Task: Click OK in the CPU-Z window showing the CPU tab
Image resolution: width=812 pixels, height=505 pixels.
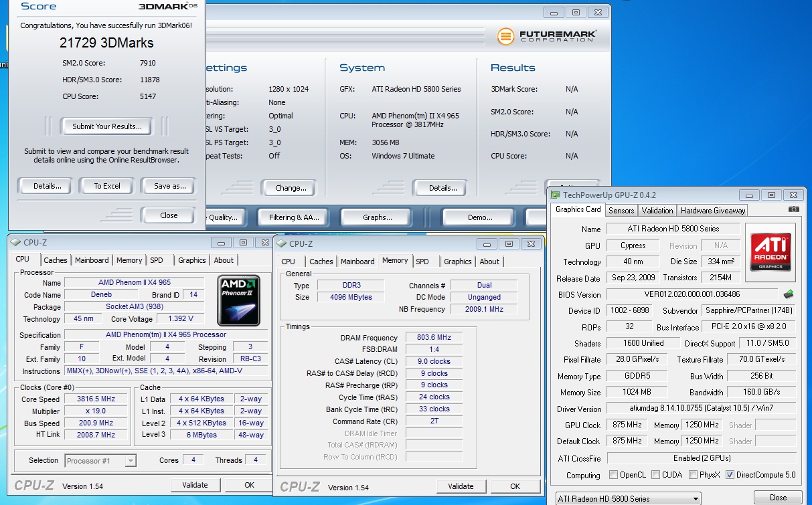Action: coord(249,485)
